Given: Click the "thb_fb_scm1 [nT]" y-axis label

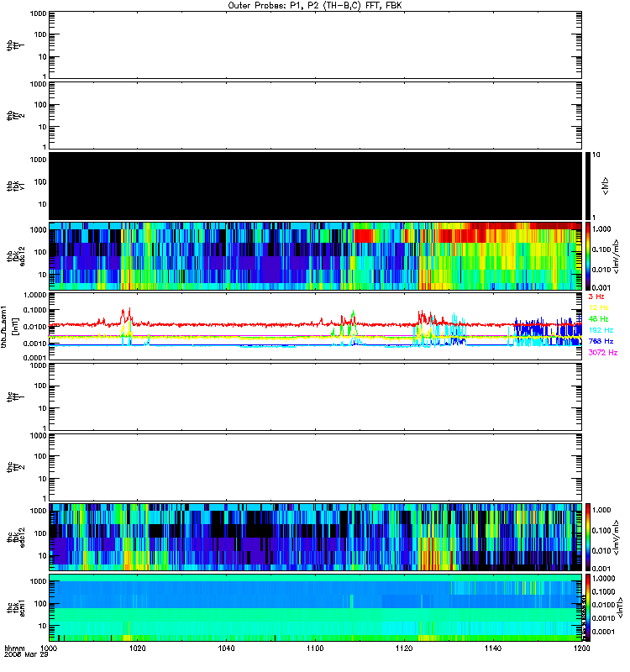Looking at the screenshot, I should [9, 327].
